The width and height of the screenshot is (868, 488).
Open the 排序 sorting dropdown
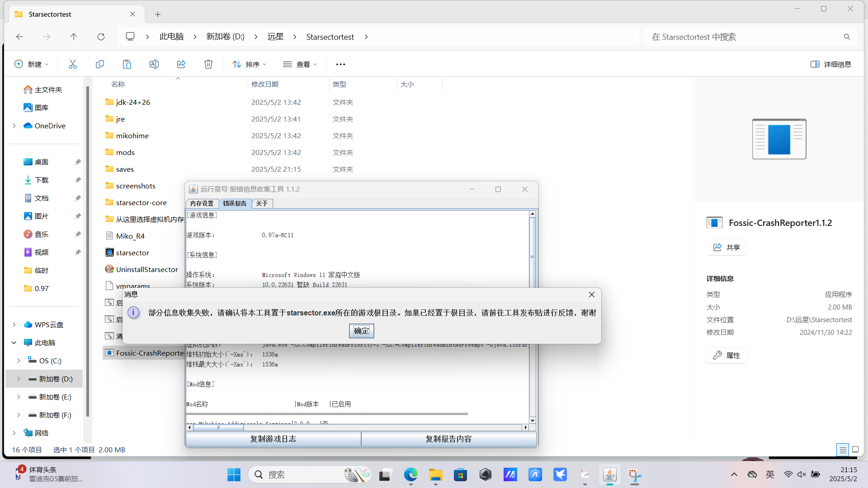tap(249, 64)
